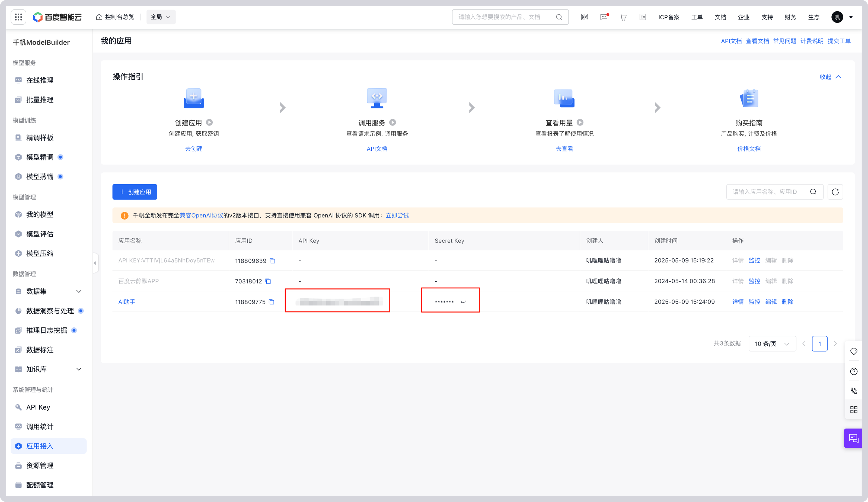Open the product grid menu icon
868x502 pixels.
[x=19, y=17]
